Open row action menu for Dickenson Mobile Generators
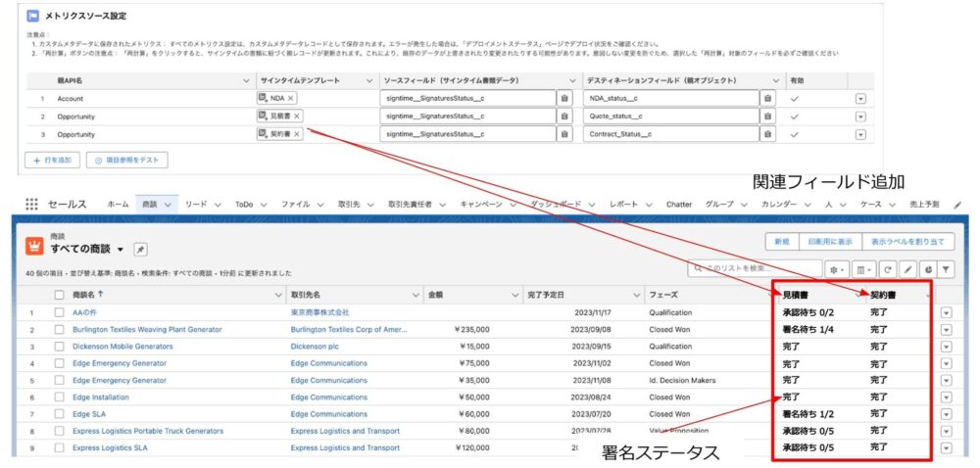980x468 pixels. coord(946,347)
